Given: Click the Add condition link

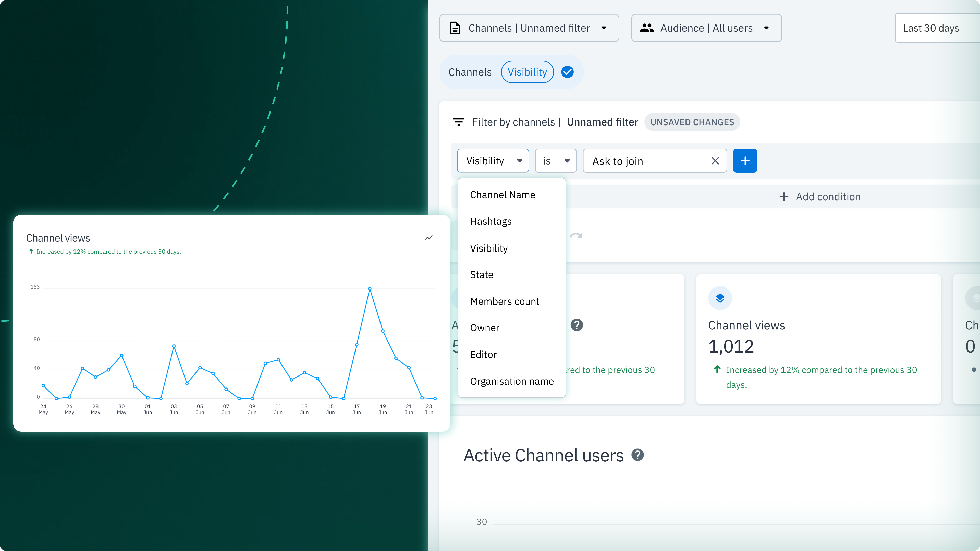Looking at the screenshot, I should tap(820, 197).
